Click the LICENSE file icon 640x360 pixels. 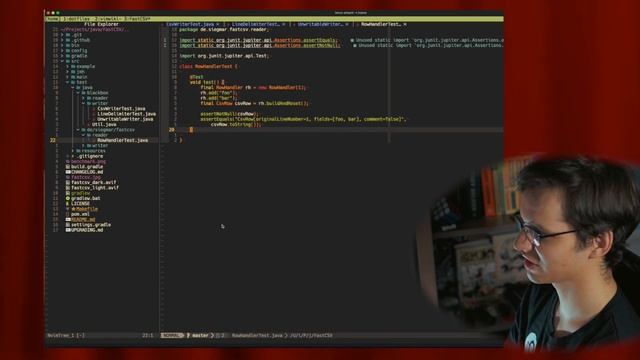68,204
